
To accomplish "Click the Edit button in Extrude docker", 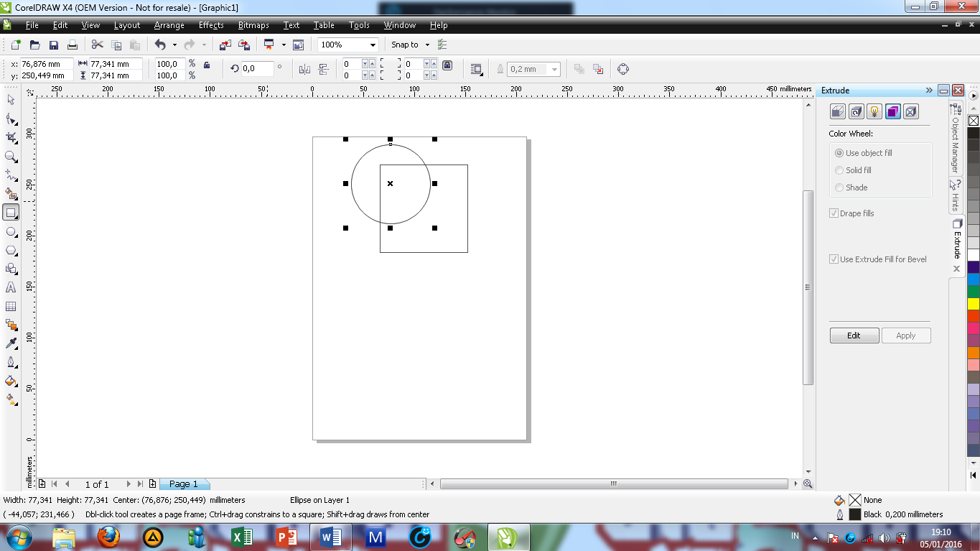I will click(854, 335).
